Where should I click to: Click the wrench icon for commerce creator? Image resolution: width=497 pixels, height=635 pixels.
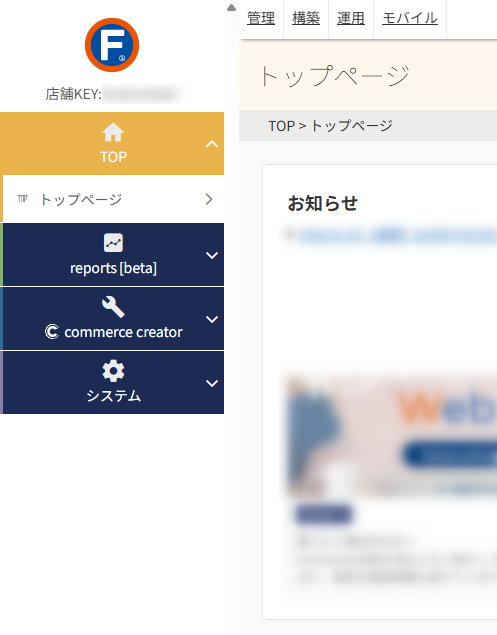pyautogui.click(x=113, y=307)
